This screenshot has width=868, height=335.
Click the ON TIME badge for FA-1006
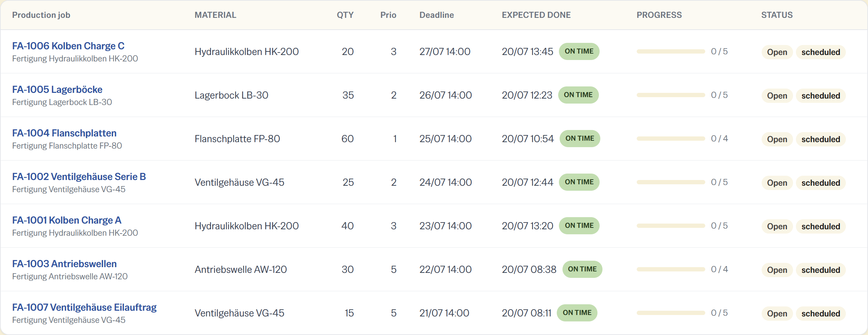point(579,51)
